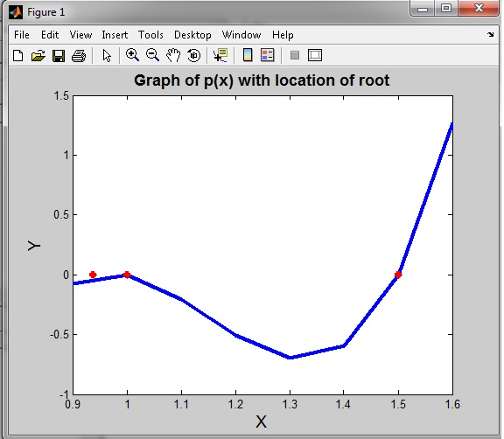Image resolution: width=504 pixels, height=439 pixels.
Task: Activate the Zoom In magnifier tool
Action: pos(132,55)
